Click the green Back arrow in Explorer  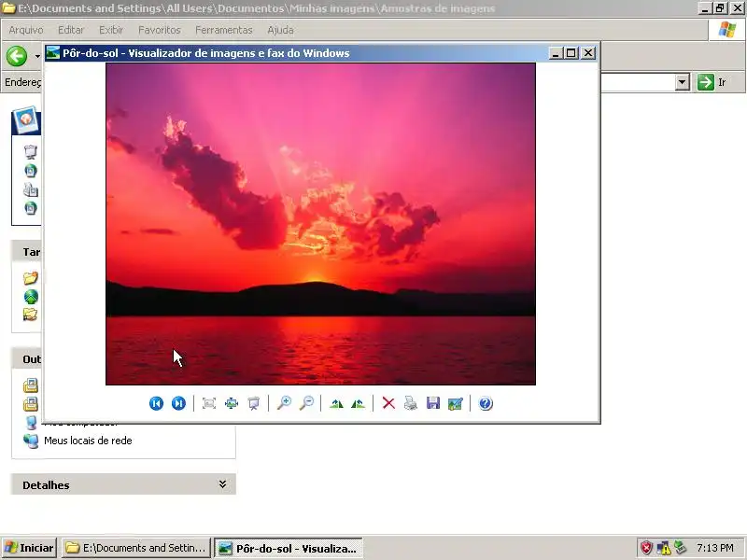(17, 56)
